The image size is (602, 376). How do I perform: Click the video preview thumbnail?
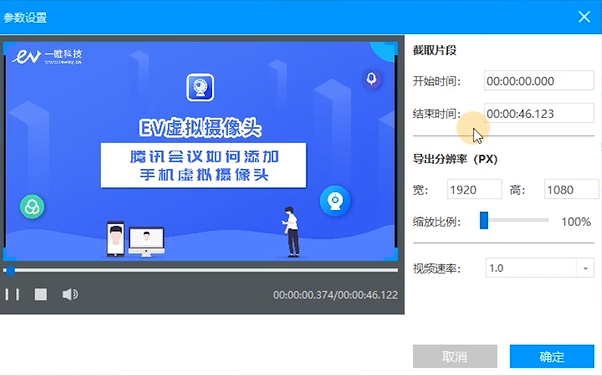click(x=200, y=151)
